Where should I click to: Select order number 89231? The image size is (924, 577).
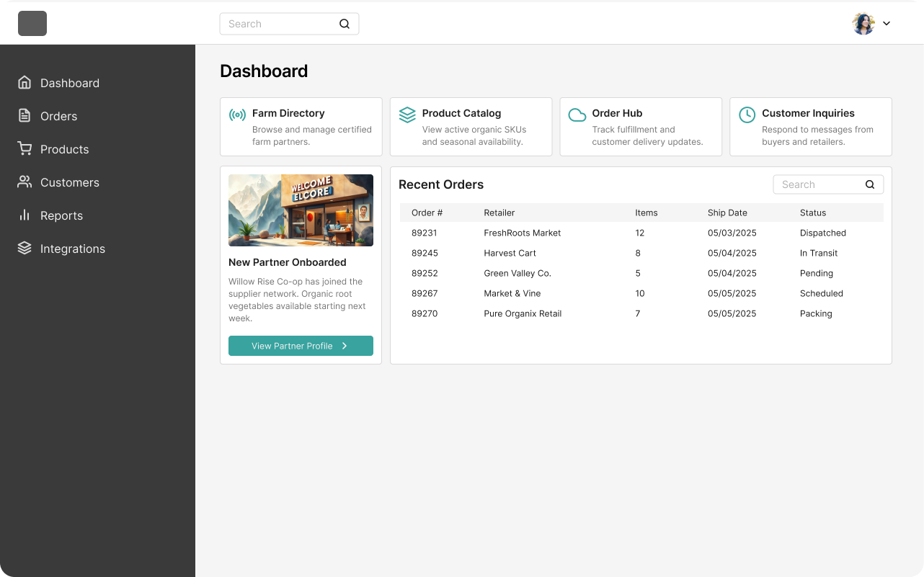point(425,233)
